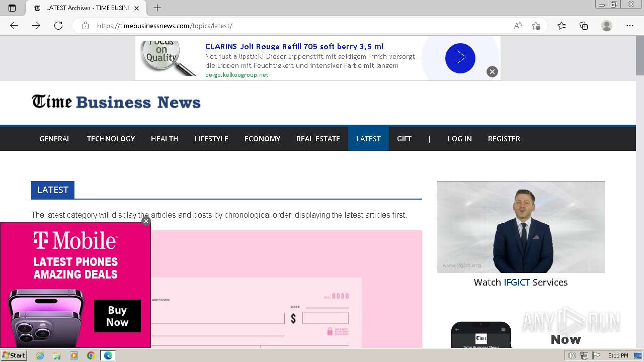Screen dimensions: 644x362
Task: Open File Explorer from taskbar
Action: (x=57, y=355)
